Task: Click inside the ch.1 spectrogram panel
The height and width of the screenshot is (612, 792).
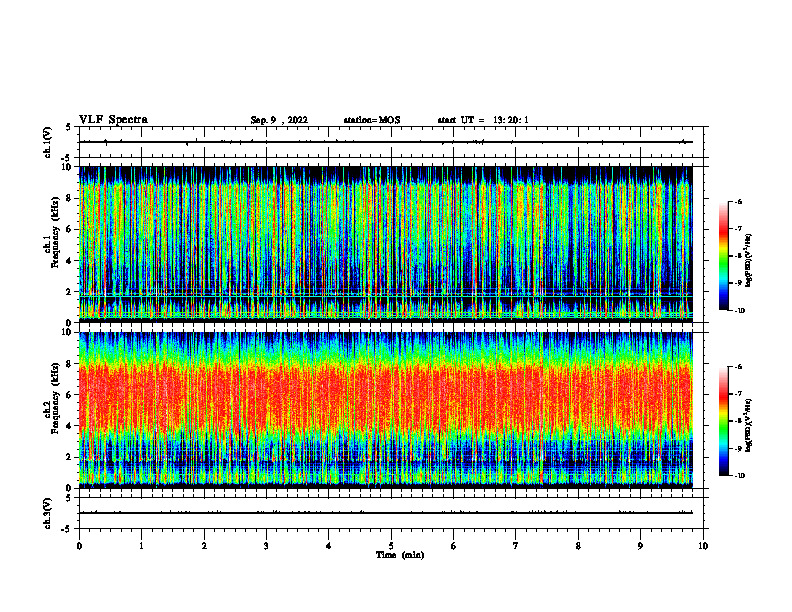Action: coord(386,244)
